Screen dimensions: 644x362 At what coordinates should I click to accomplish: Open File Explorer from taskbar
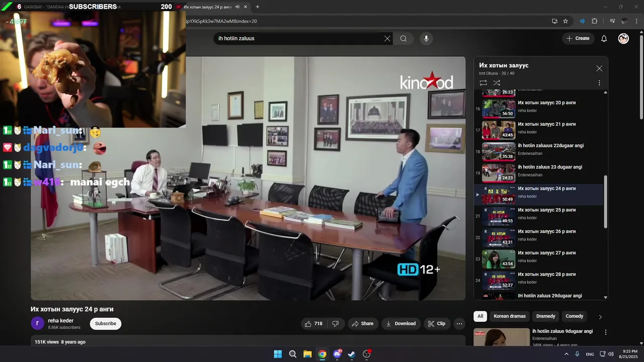307,354
